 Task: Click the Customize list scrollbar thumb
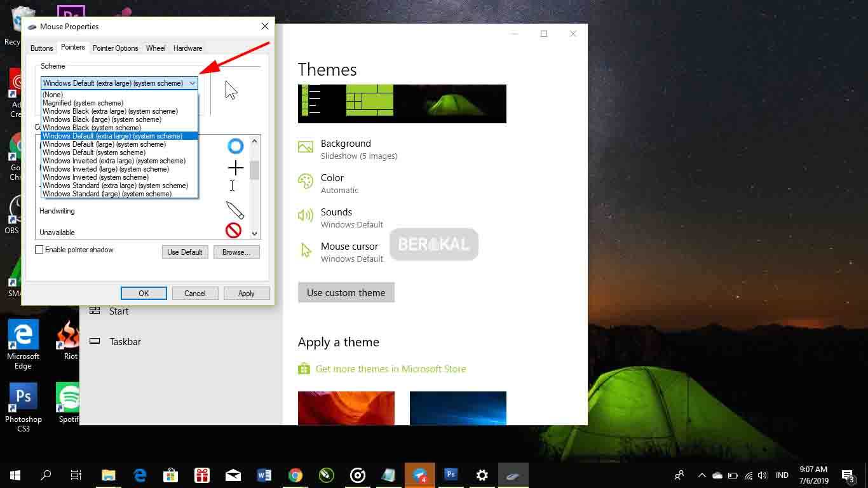(254, 170)
